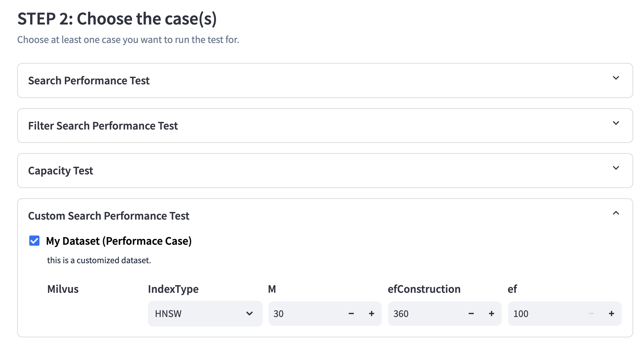Click the ef minus stepper icon
This screenshot has width=644, height=345.
[591, 314]
